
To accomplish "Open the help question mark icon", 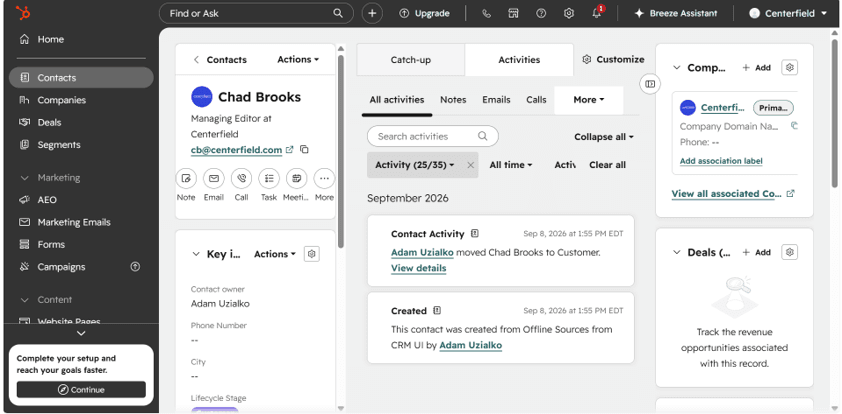I will pos(541,13).
